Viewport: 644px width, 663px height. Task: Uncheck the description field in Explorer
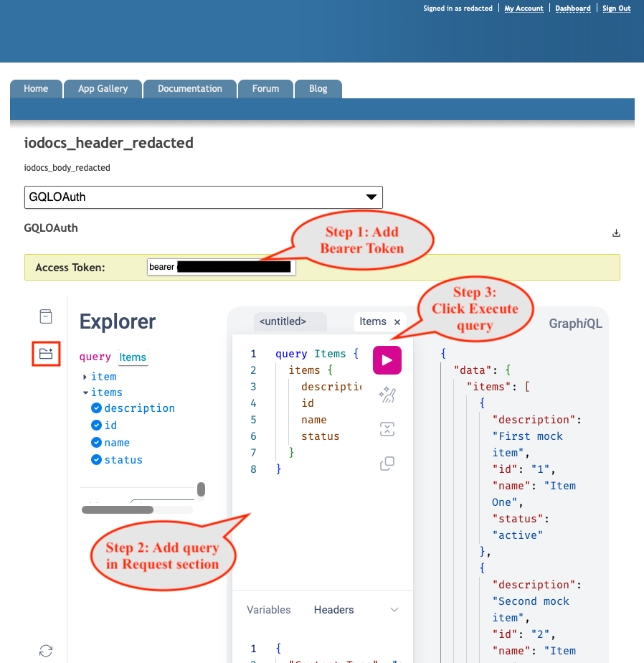tap(96, 408)
